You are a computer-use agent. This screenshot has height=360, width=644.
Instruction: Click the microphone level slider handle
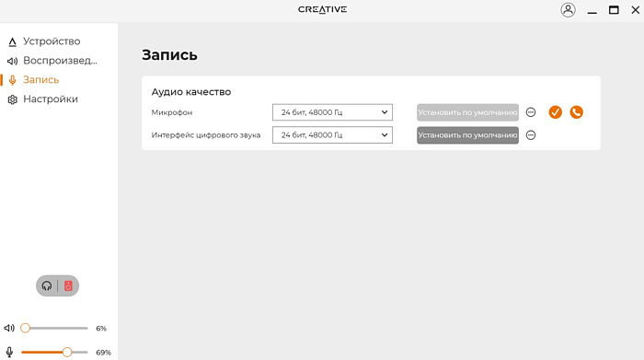click(x=67, y=352)
